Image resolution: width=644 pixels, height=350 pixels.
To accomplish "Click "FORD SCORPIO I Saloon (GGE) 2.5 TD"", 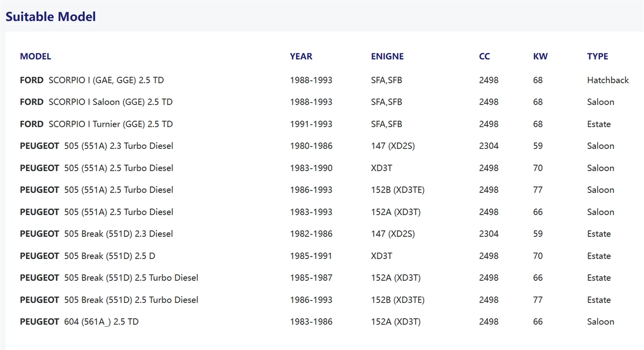I will click(x=96, y=102).
